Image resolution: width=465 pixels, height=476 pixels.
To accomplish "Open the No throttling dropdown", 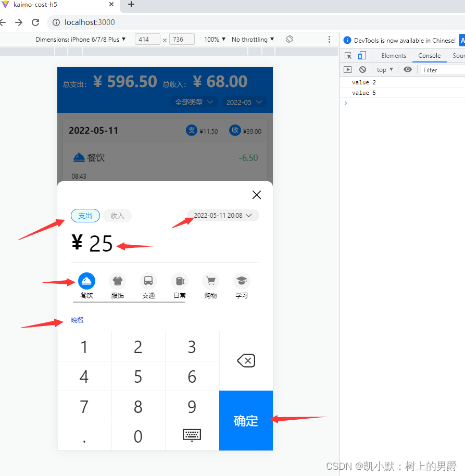I will [x=253, y=39].
